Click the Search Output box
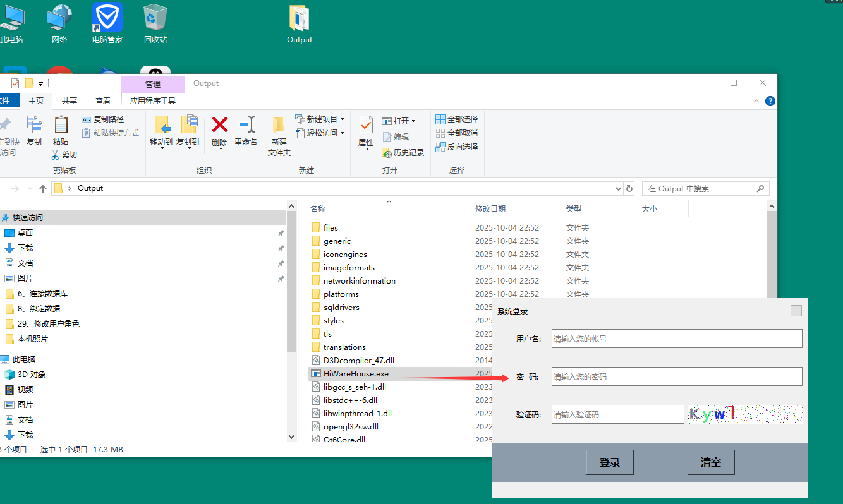843x504 pixels. [x=706, y=188]
